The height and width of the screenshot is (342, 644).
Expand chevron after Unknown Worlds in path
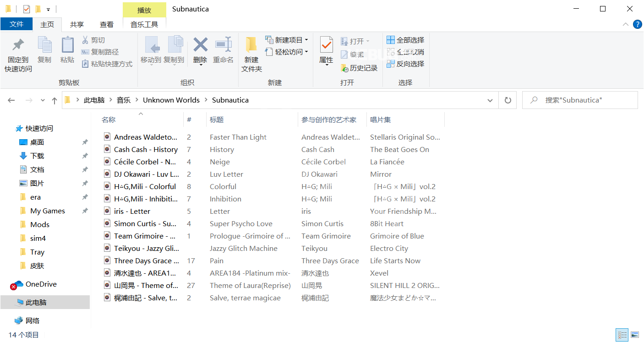click(x=206, y=100)
